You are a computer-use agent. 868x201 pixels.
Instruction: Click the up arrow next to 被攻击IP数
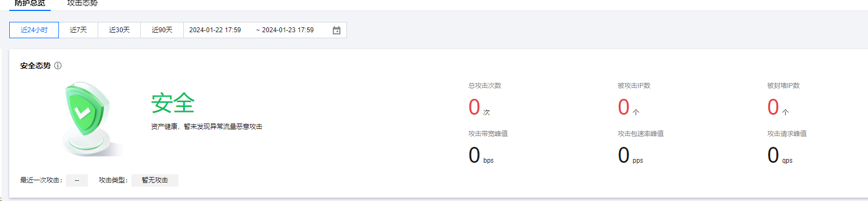(x=636, y=112)
